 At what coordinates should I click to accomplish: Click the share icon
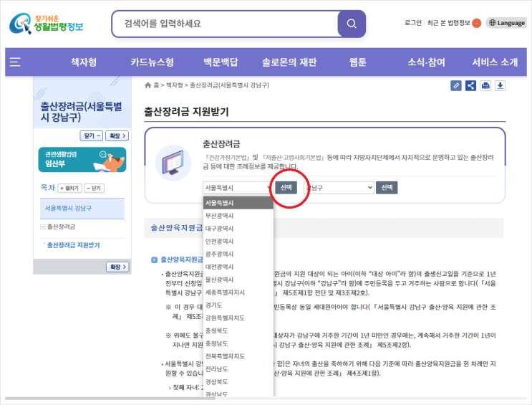pyautogui.click(x=470, y=85)
